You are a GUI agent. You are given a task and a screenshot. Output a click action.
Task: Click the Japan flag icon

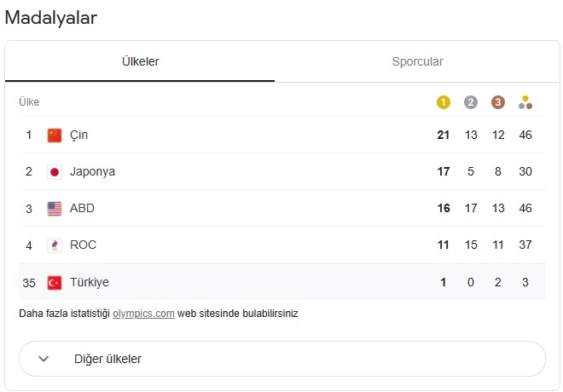tap(55, 172)
